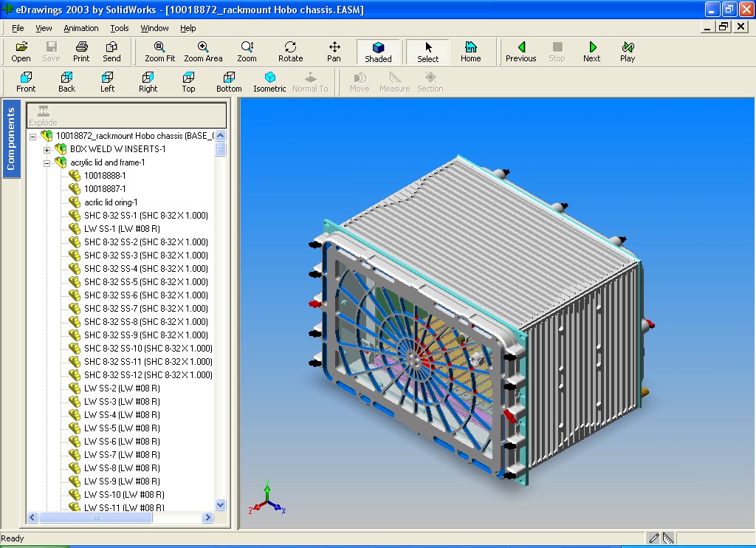Click the acrylic lid and frame-1 assembly icon
756x548 pixels.
(61, 162)
